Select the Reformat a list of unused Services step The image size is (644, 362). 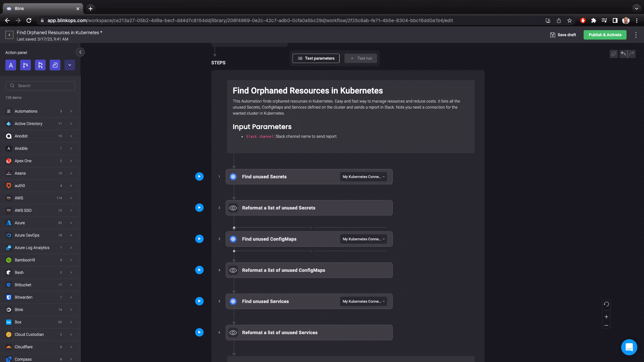point(309,333)
